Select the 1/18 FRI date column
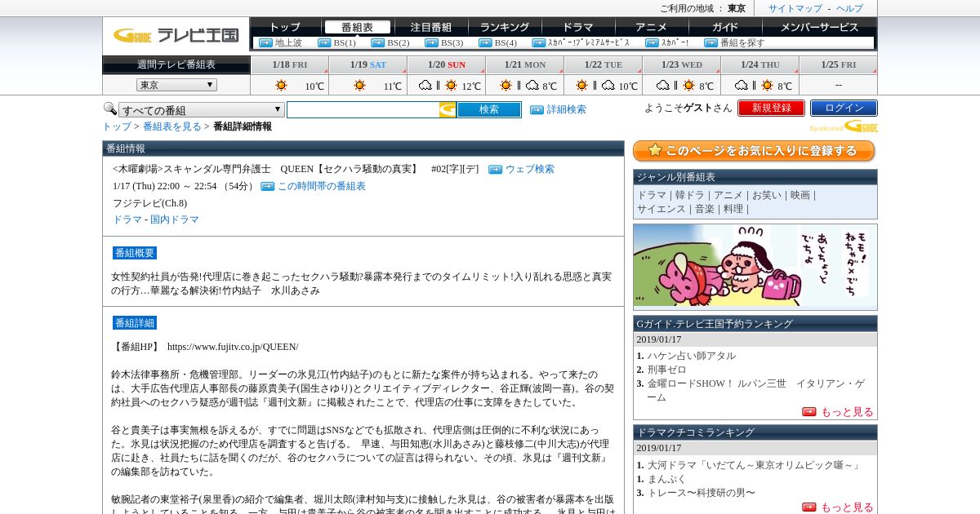 (x=290, y=64)
